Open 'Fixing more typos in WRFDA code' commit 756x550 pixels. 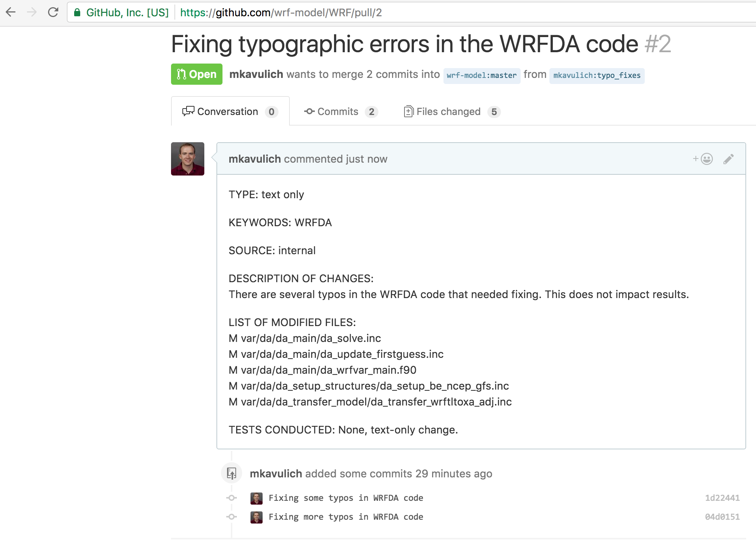[x=346, y=517]
